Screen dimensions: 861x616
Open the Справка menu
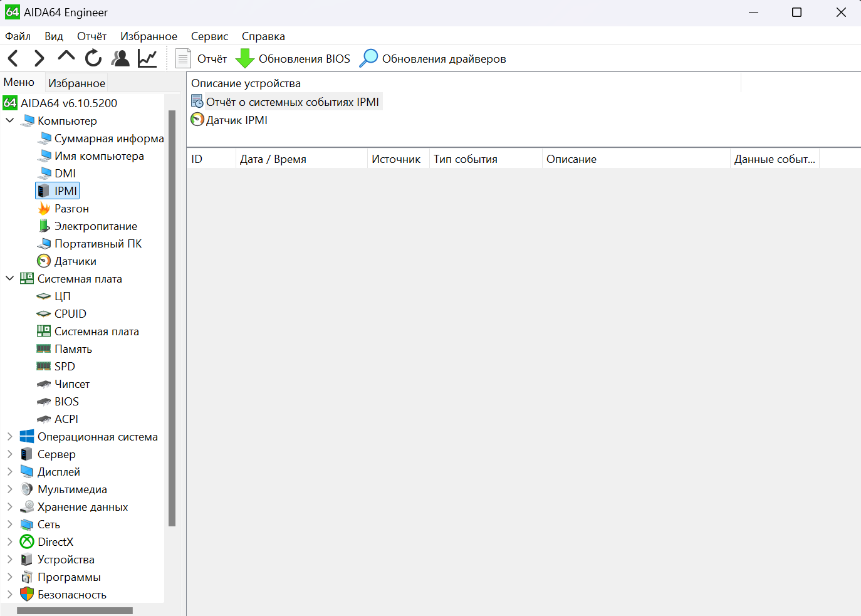tap(263, 36)
